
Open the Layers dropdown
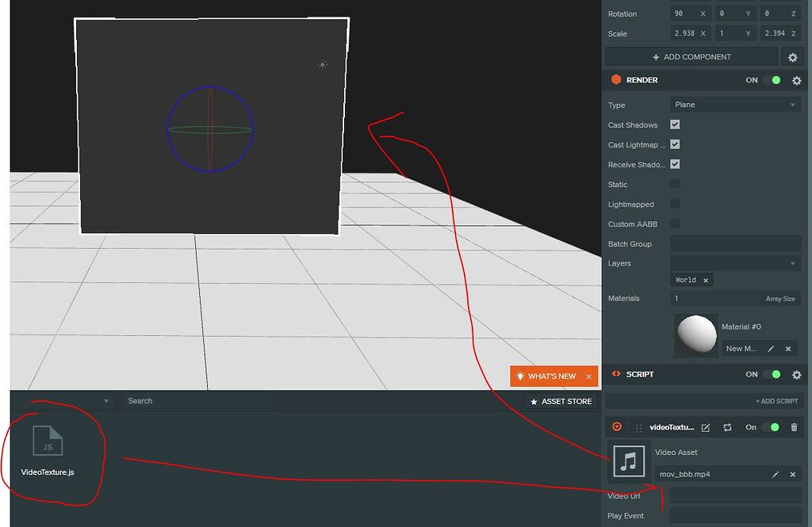coord(734,262)
